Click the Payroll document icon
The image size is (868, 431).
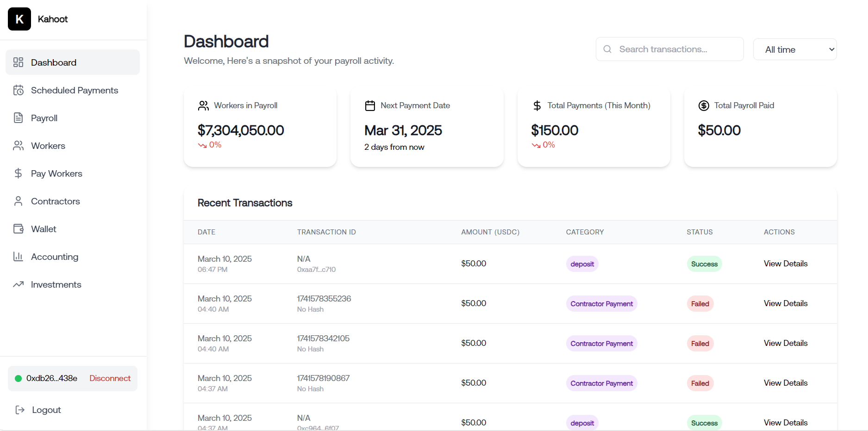(x=19, y=118)
